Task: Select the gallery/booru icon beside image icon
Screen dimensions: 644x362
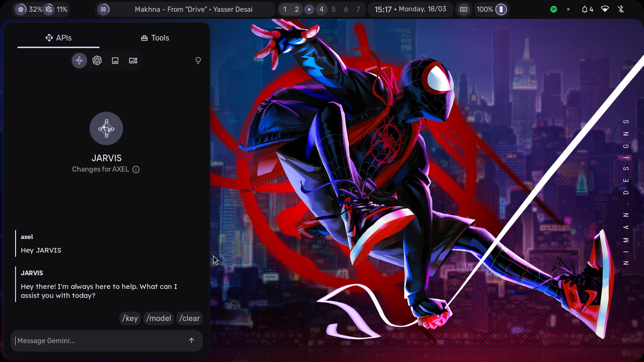Action: tap(133, 60)
